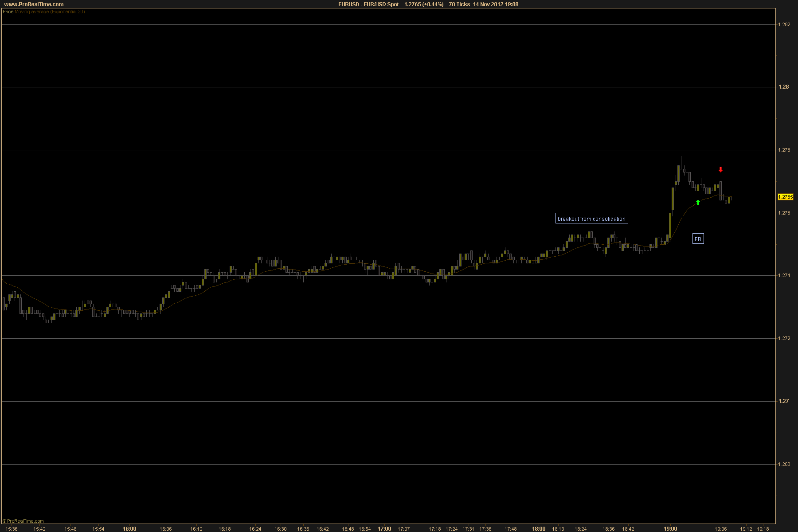Click the 'EURUSD - EUR/USD Spot' title text
The height and width of the screenshot is (532, 798).
click(x=368, y=4)
